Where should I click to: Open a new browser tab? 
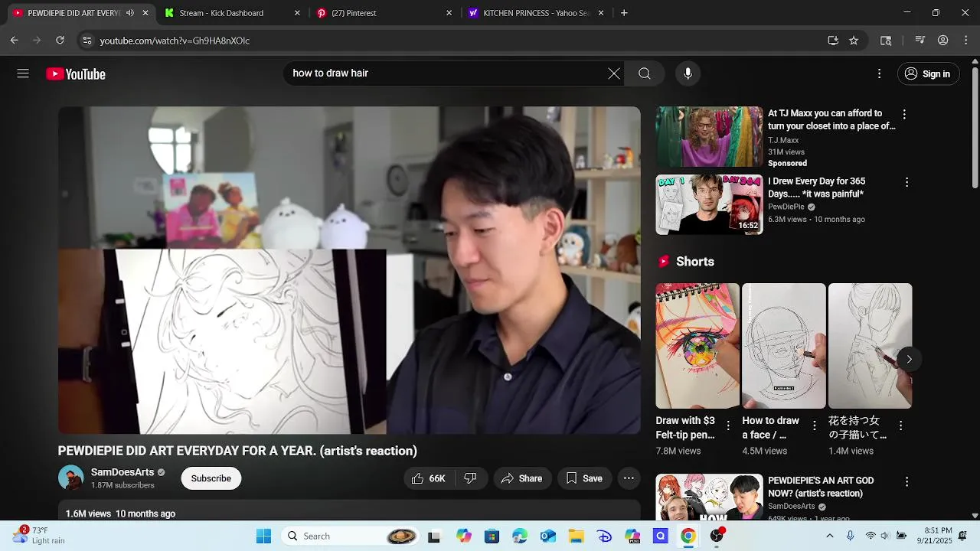(624, 13)
